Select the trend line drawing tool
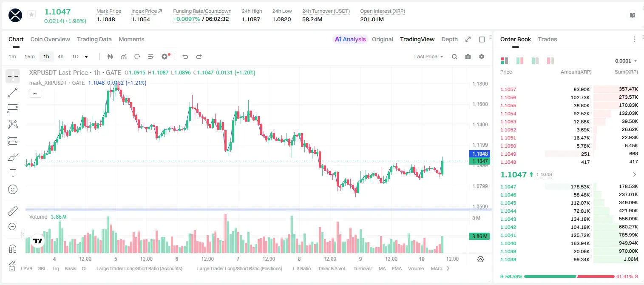This screenshot has width=644, height=285. click(x=13, y=92)
